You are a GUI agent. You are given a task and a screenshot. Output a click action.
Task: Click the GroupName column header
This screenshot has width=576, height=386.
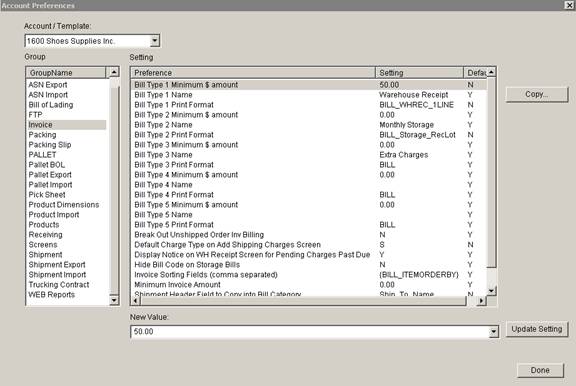66,73
